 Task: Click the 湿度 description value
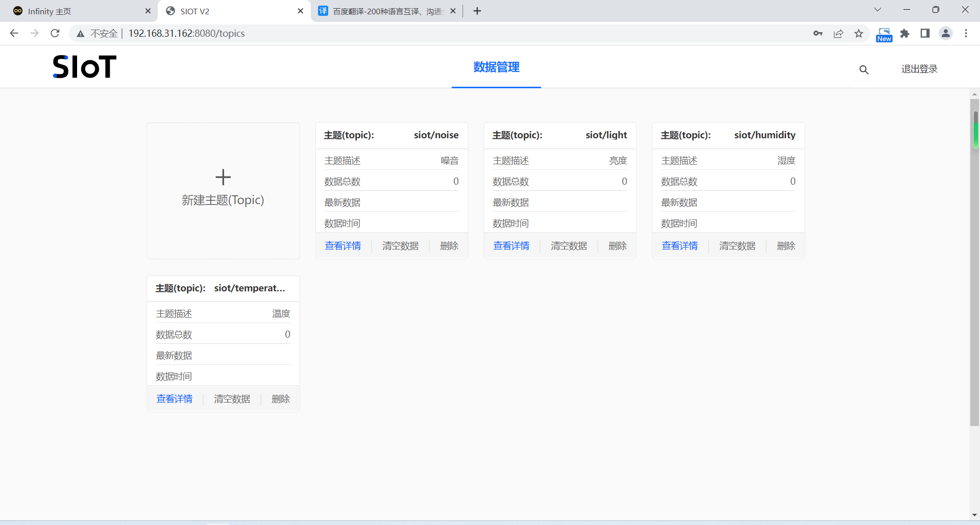click(x=787, y=161)
